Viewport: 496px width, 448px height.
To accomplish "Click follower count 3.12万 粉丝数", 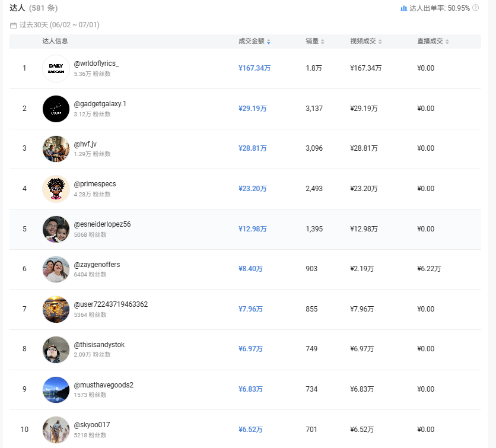I will point(92,114).
